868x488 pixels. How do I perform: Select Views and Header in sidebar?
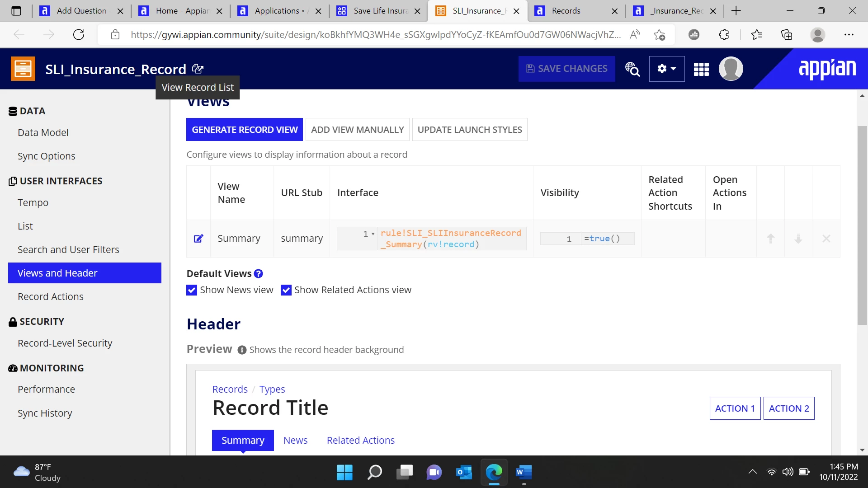click(85, 273)
